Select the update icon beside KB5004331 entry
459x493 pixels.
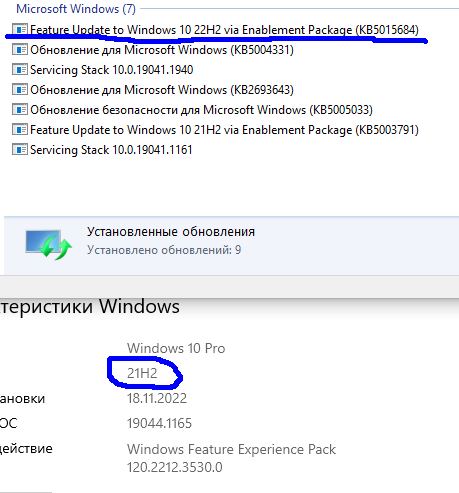(20, 50)
